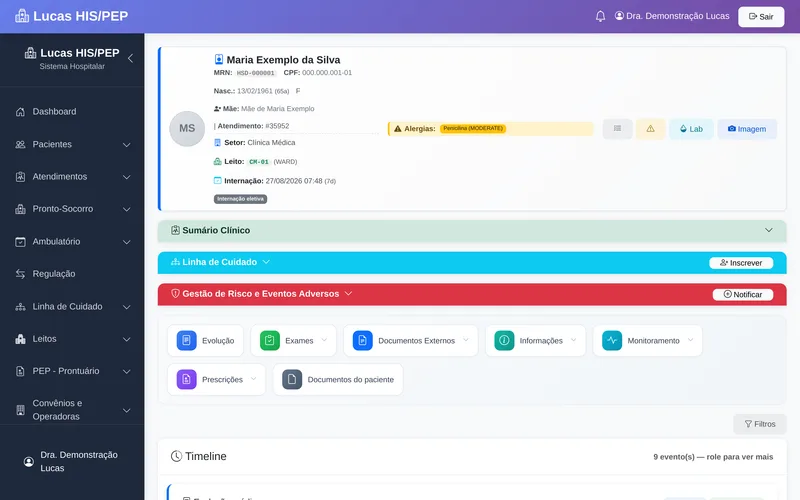Open the Dra. Demonstração Lucas user menu in header
The width and height of the screenshot is (800, 500).
(672, 16)
